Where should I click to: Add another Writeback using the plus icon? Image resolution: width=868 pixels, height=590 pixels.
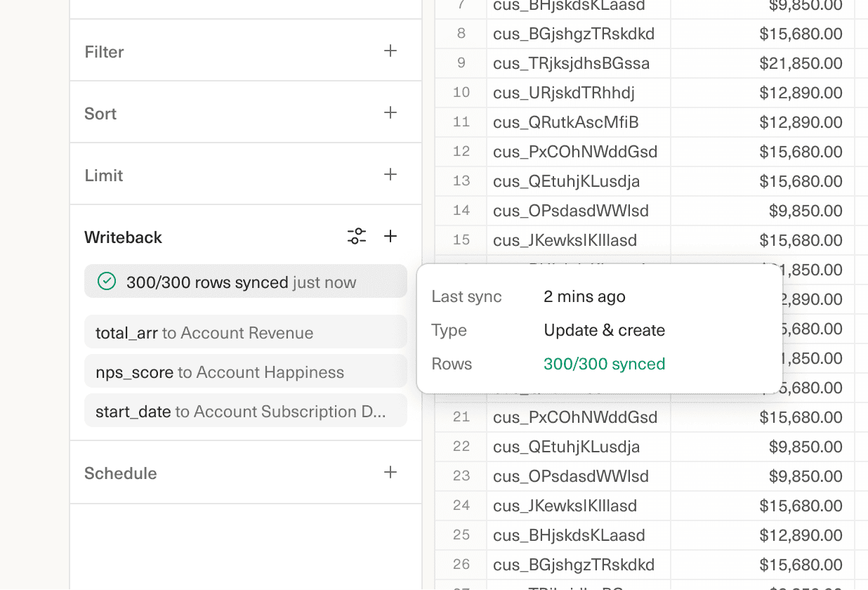coord(390,236)
